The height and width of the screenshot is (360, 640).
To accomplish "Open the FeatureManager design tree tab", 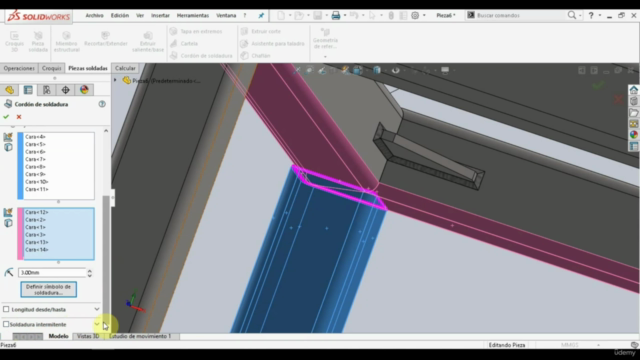I will [9, 90].
